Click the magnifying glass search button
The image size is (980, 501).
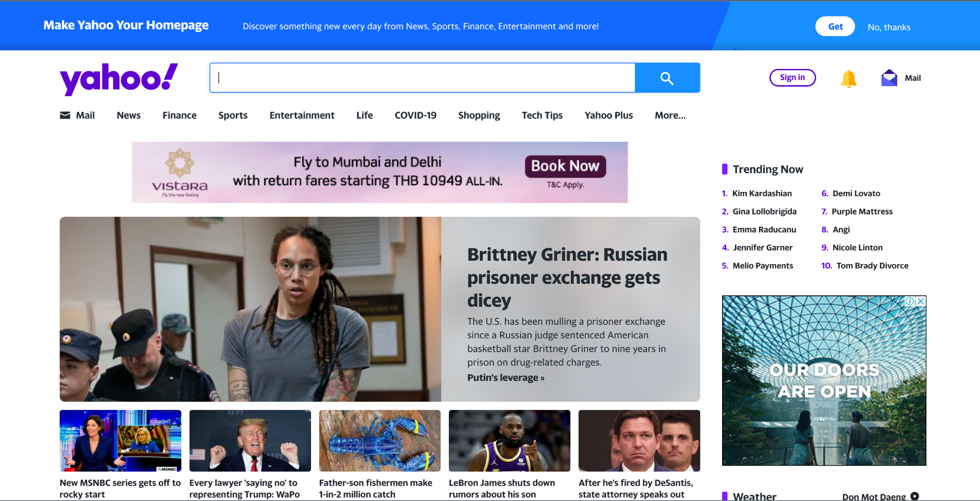click(667, 78)
